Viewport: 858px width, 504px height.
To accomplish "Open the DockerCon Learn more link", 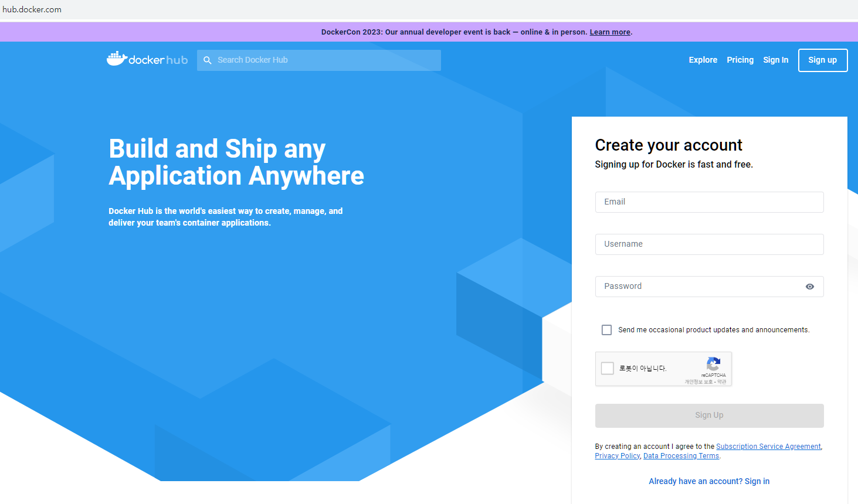I will tap(610, 32).
